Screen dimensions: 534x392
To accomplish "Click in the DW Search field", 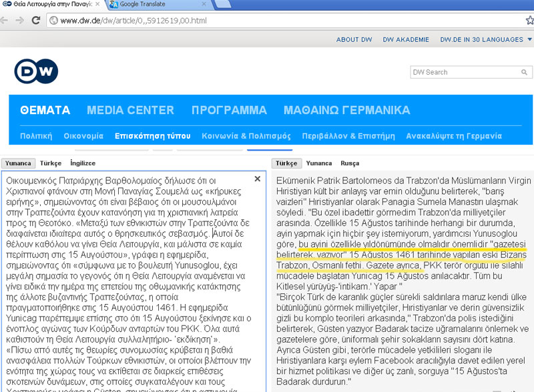I will 461,72.
